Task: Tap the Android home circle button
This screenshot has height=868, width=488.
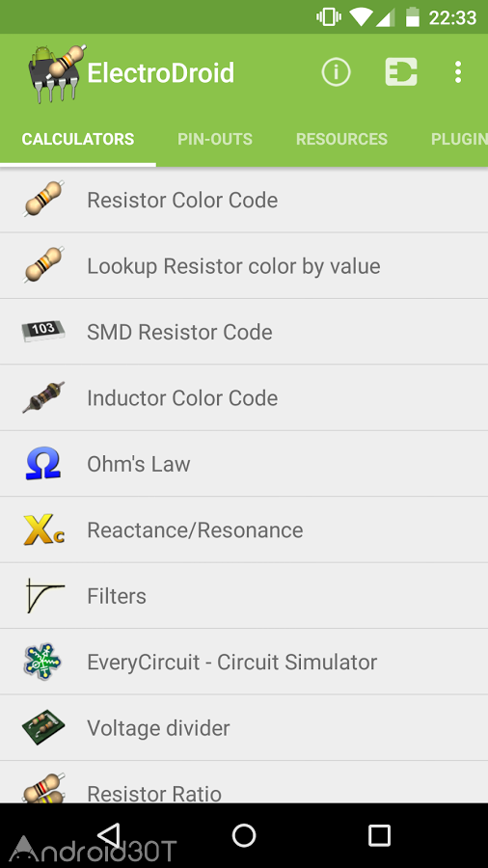Action: [x=244, y=835]
